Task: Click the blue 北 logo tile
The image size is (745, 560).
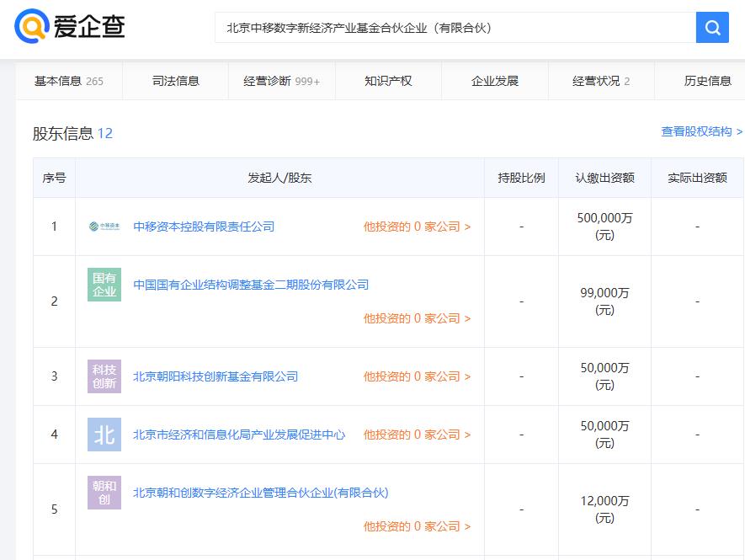Action: tap(104, 434)
